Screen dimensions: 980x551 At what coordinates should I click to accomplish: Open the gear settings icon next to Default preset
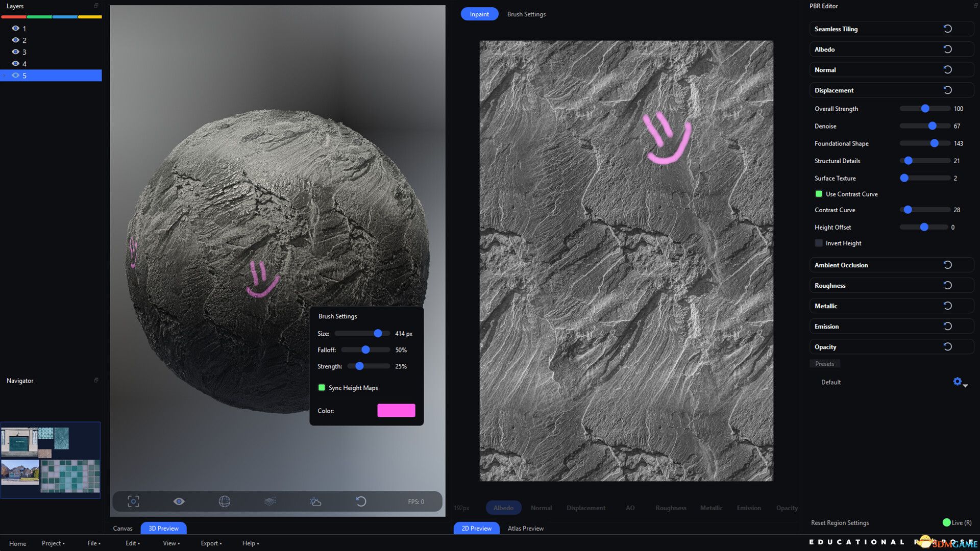coord(957,381)
